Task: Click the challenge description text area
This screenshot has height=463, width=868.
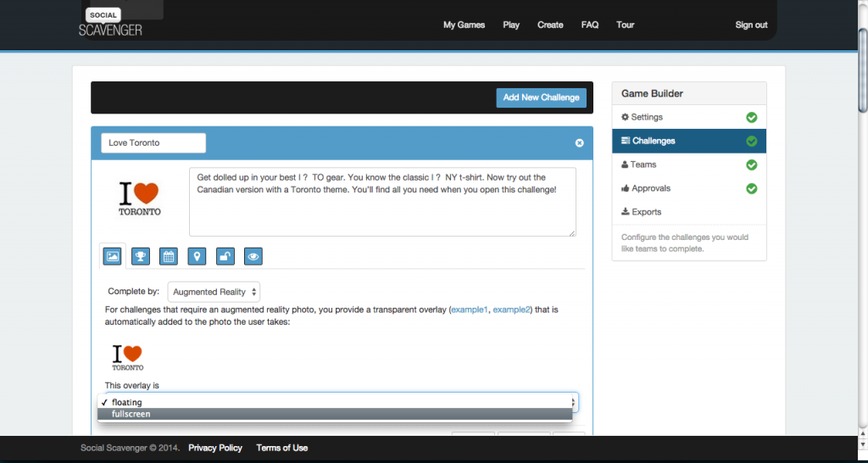Action: click(382, 202)
